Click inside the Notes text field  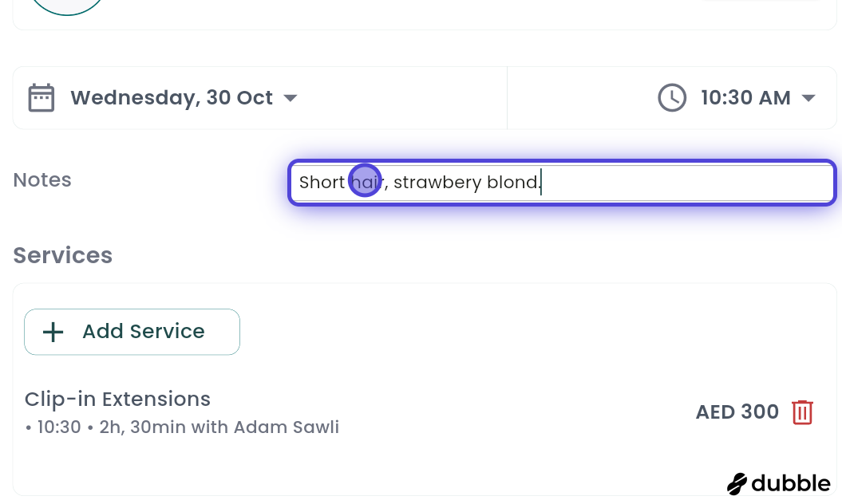pyautogui.click(x=562, y=182)
